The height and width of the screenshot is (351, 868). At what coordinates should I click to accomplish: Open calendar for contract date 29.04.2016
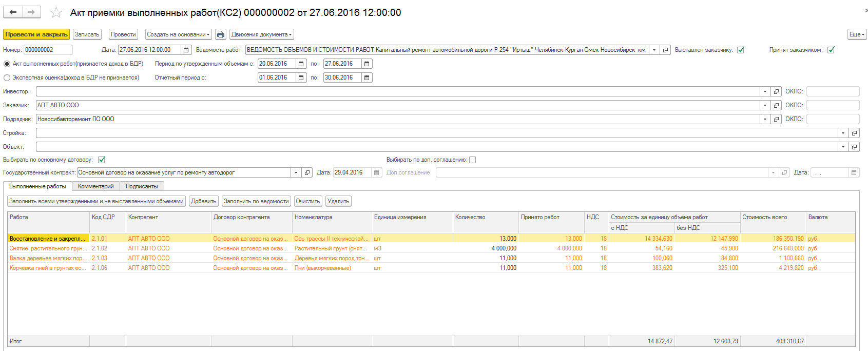click(377, 172)
